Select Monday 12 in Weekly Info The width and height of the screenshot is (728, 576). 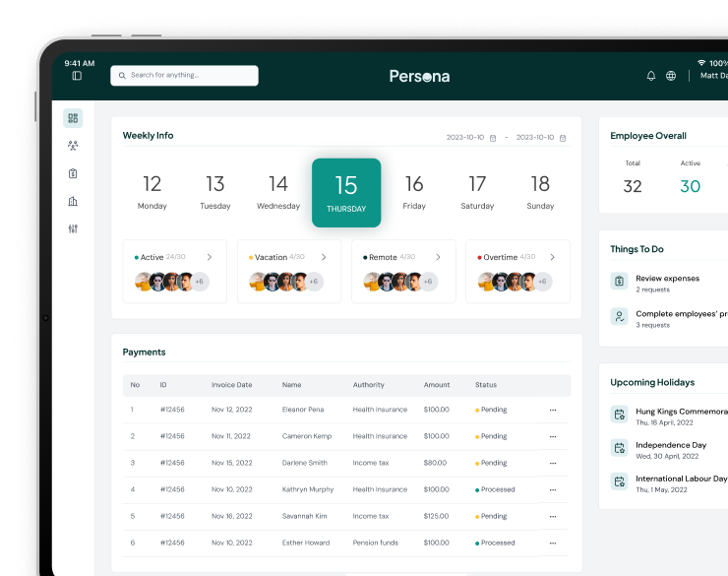152,192
